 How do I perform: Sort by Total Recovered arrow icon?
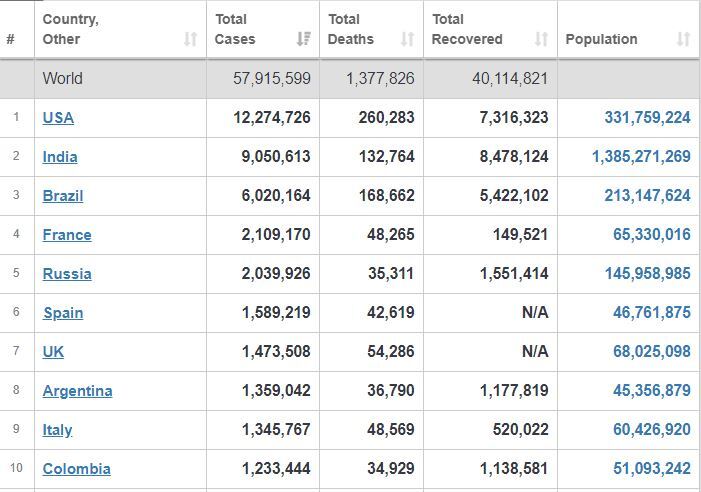541,39
